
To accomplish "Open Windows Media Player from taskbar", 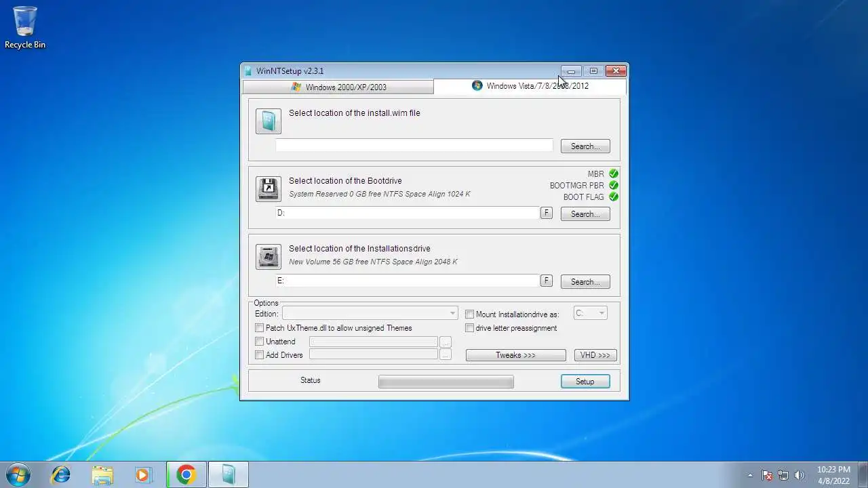I will click(143, 474).
